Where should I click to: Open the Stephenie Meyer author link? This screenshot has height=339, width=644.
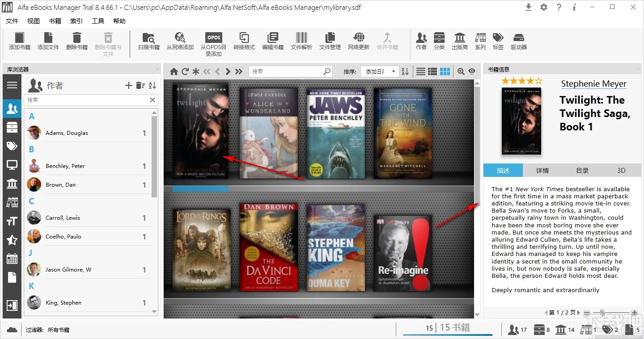[x=593, y=84]
